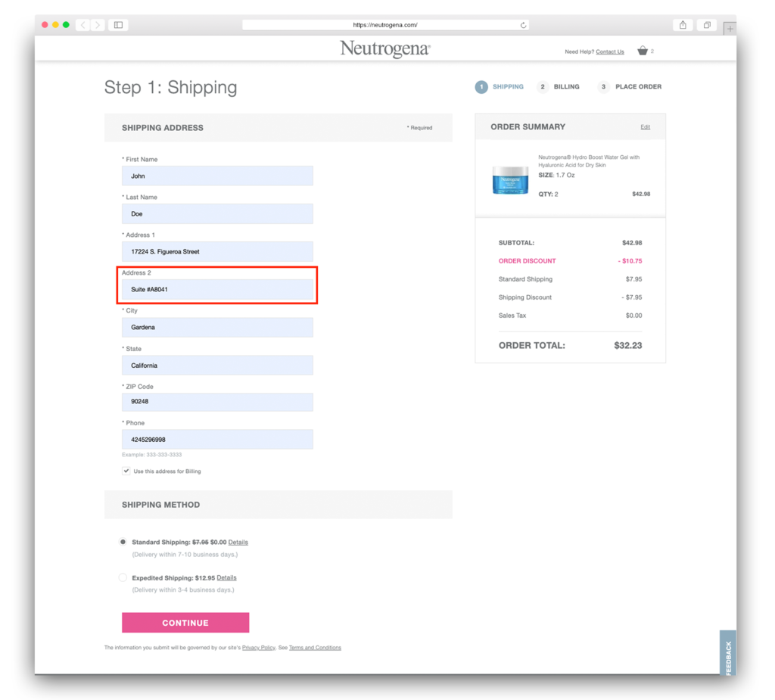Click the ZIP Code field

coord(217,402)
